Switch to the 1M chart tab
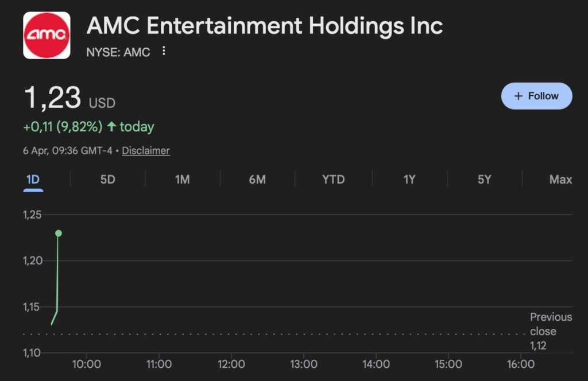This screenshot has height=381, width=588. tap(182, 180)
